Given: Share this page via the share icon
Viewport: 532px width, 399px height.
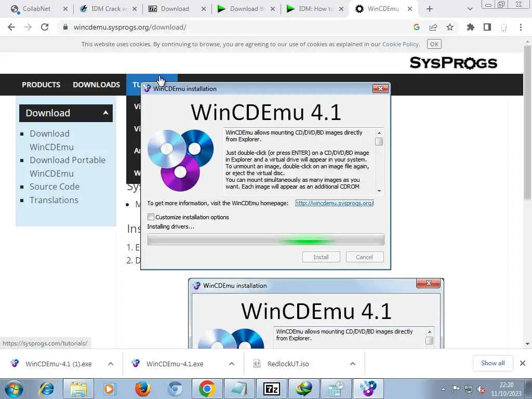Looking at the screenshot, I should [x=433, y=27].
